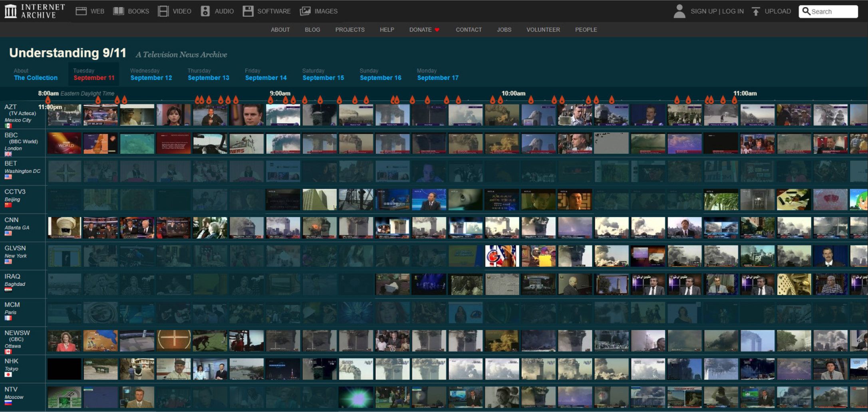Click the Internet Archive logo
This screenshot has width=868, height=412.
click(x=35, y=11)
